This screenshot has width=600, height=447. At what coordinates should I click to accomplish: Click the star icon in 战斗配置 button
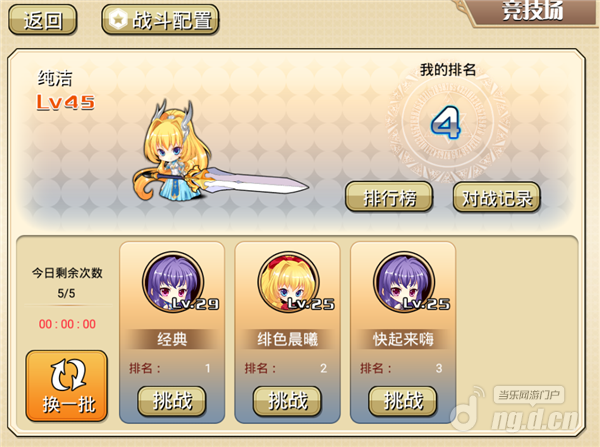[x=118, y=20]
